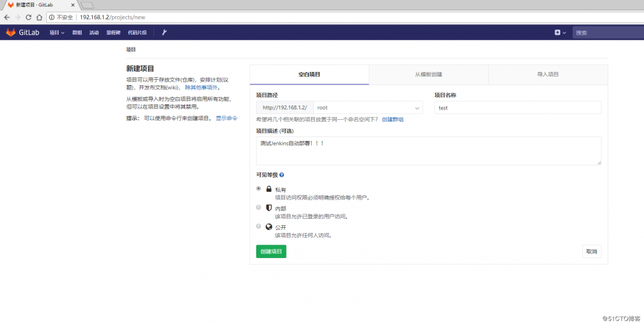Close the GitLab browser tab

(x=73, y=5)
